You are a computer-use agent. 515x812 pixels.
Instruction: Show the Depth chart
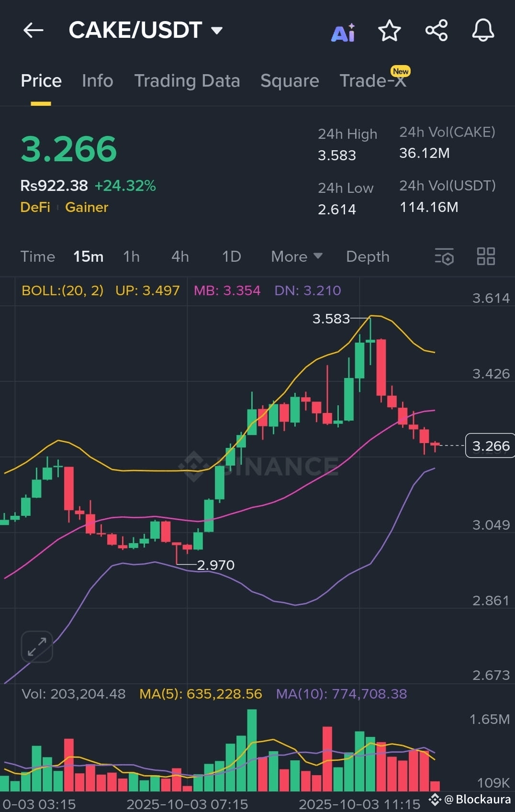point(368,256)
